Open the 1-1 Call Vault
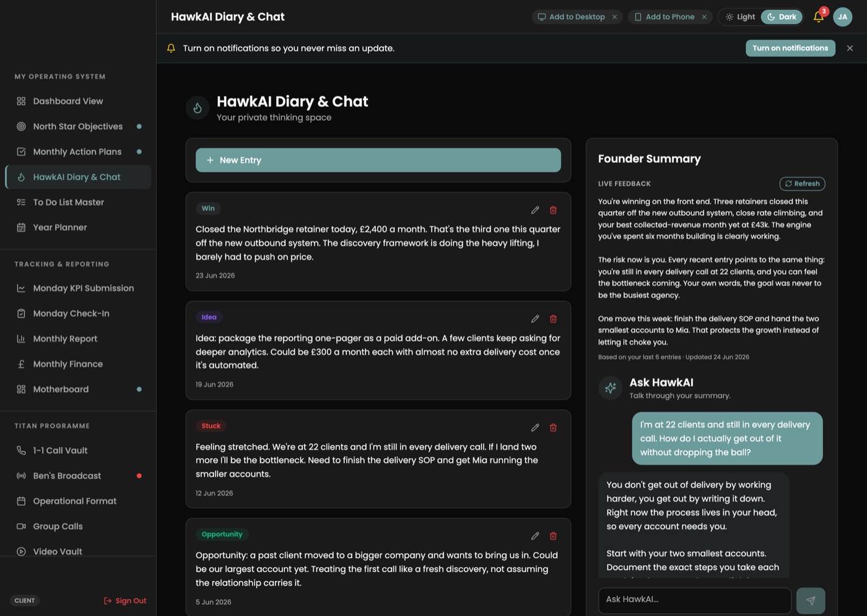This screenshot has height=616, width=867. (78, 450)
